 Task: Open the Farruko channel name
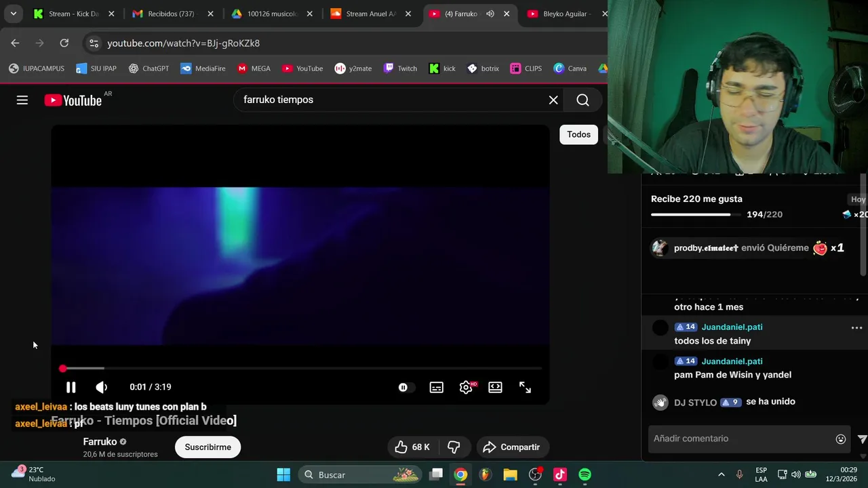pos(100,441)
